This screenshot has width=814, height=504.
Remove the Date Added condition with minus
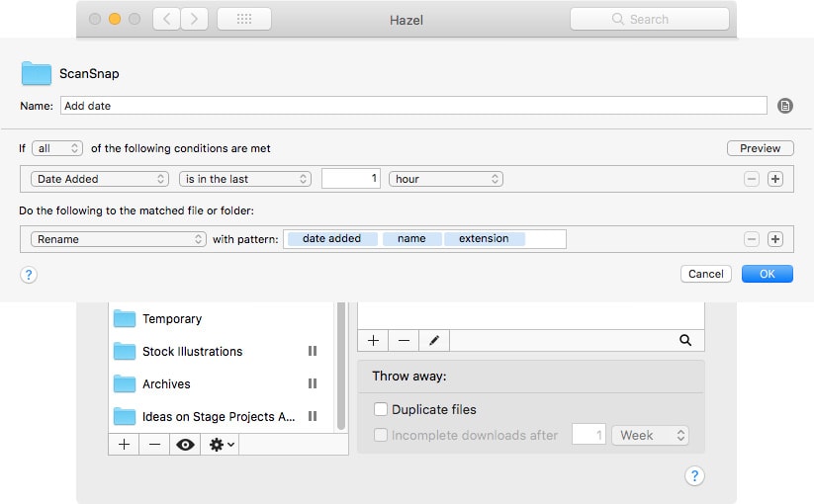[751, 179]
